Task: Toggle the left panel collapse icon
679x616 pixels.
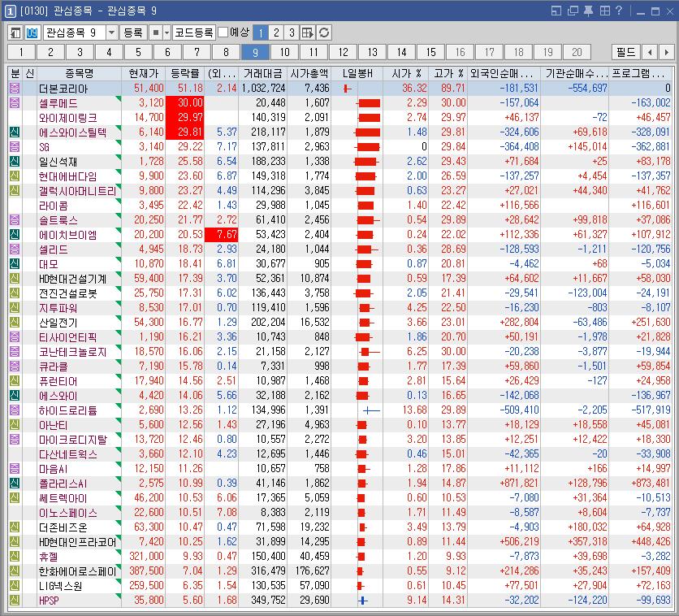Action: (x=15, y=33)
